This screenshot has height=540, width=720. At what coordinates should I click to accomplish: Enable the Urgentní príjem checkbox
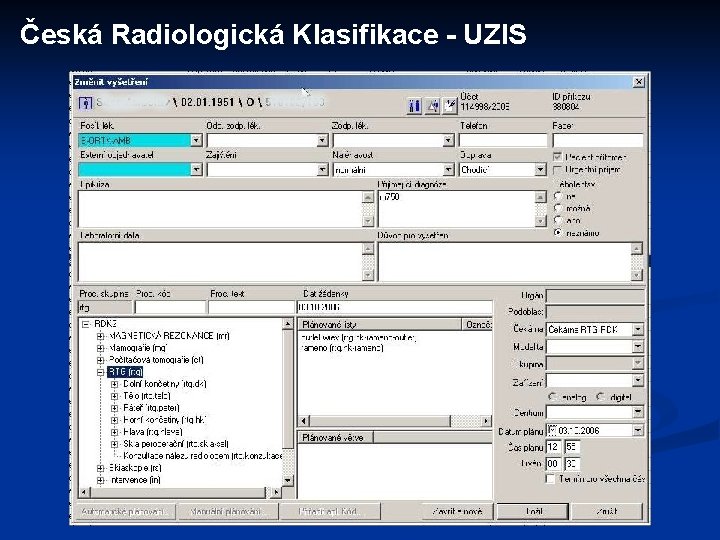[x=557, y=170]
